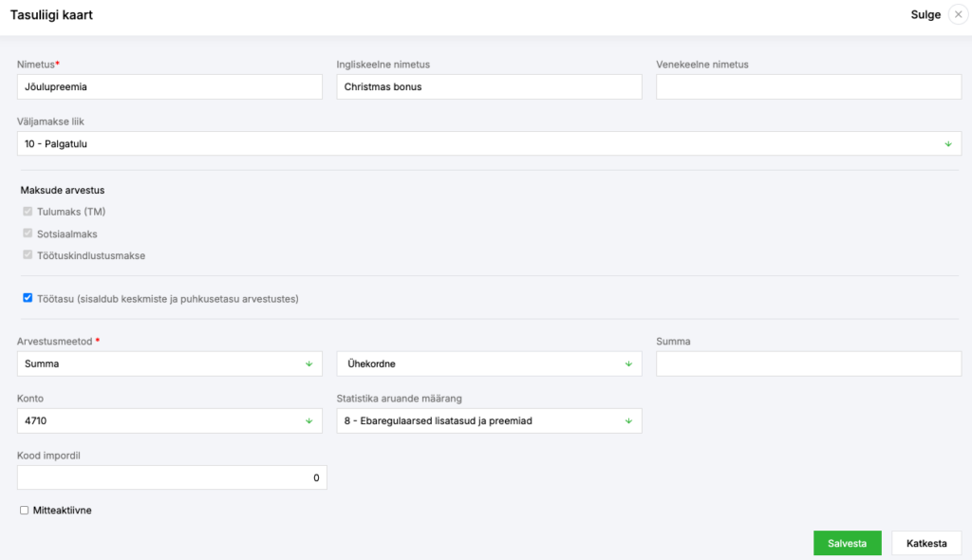
Task: Toggle the Sotsiaalmaks checkbox
Action: (28, 233)
